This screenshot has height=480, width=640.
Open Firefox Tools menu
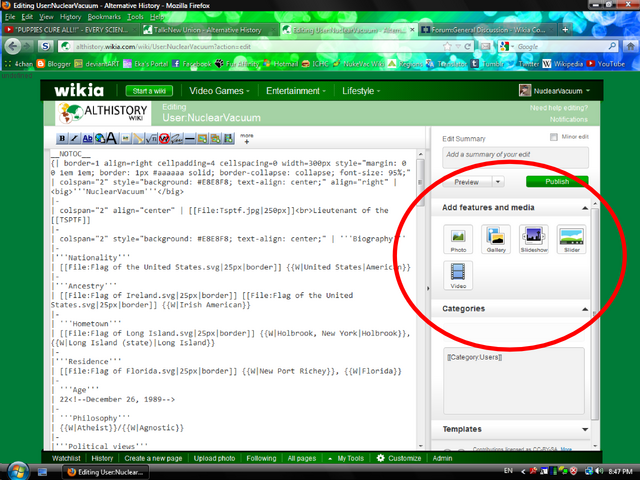tap(135, 17)
